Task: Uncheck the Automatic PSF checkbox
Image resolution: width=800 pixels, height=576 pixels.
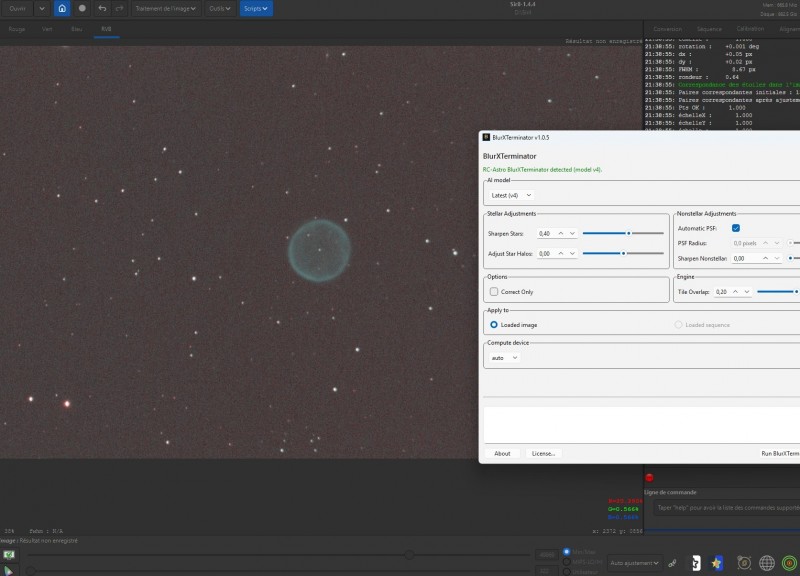Action: coord(736,228)
